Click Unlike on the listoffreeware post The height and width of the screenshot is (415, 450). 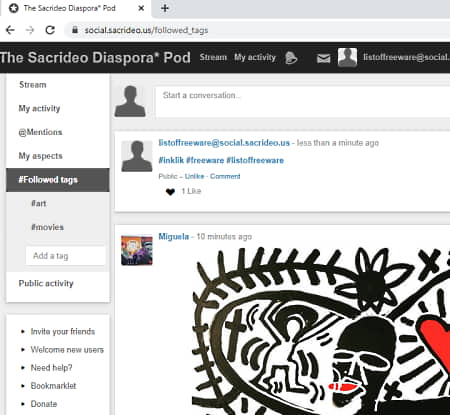tap(194, 176)
